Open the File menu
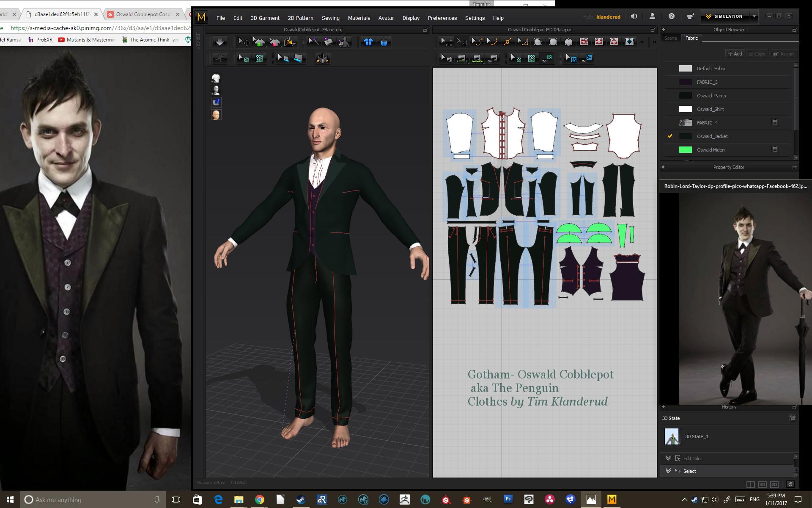The height and width of the screenshot is (508, 812). [x=221, y=18]
